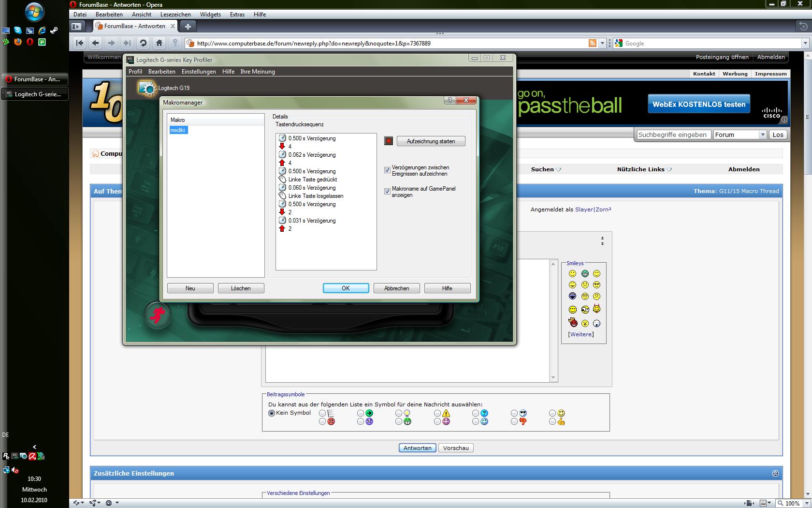Image resolution: width=812 pixels, height=508 pixels.
Task: Click muted volume tray icon
Action: [15, 470]
